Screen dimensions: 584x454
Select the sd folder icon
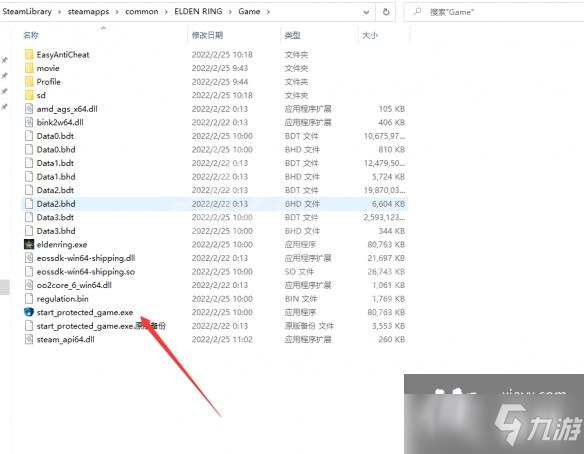pyautogui.click(x=29, y=95)
